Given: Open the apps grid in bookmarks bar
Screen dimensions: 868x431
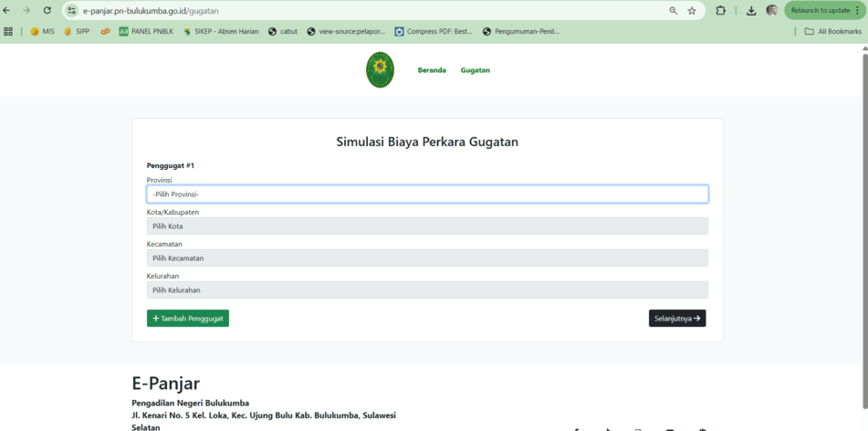Looking at the screenshot, I should click(8, 31).
